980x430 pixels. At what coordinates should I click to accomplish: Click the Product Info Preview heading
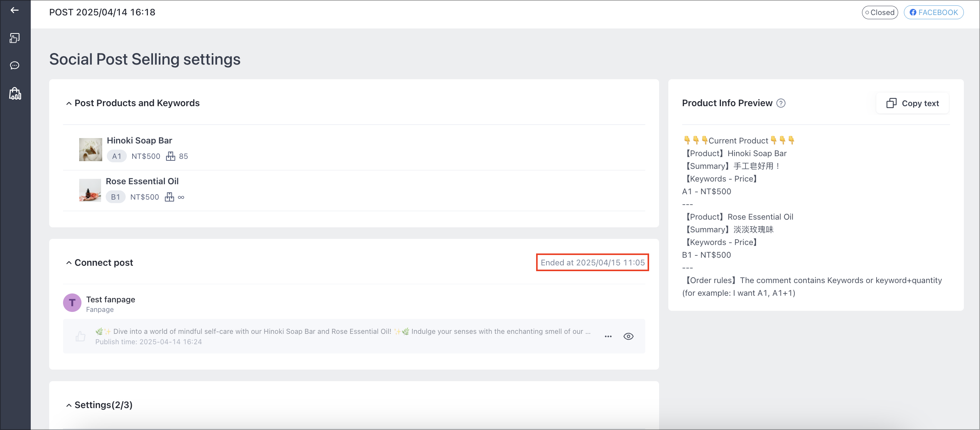727,103
